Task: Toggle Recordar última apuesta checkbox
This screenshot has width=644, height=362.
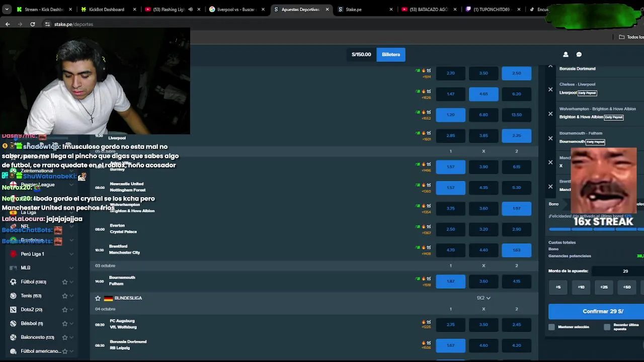Action: click(x=607, y=327)
